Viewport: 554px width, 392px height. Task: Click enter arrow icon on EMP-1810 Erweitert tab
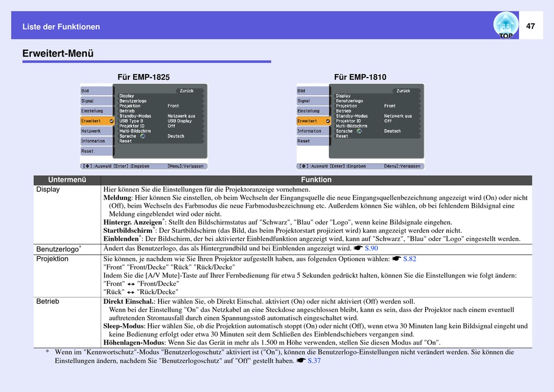point(328,121)
